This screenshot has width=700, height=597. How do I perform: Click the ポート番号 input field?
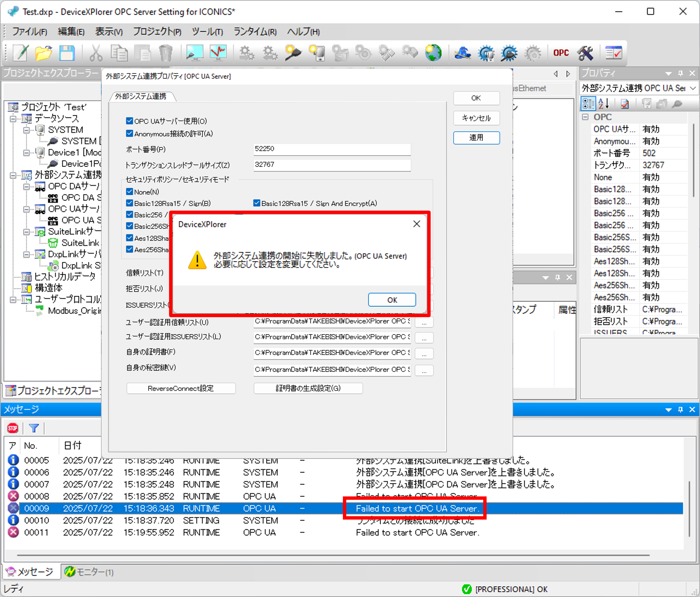(x=332, y=149)
